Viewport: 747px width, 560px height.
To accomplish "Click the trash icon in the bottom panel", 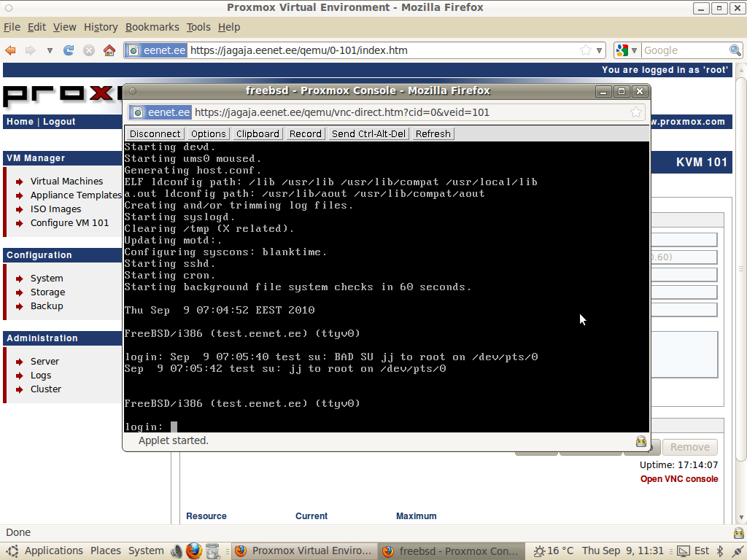I will [212, 551].
